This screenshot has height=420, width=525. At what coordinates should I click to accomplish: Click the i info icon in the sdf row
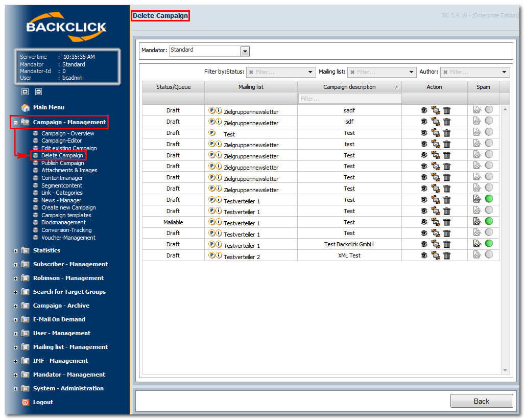219,121
